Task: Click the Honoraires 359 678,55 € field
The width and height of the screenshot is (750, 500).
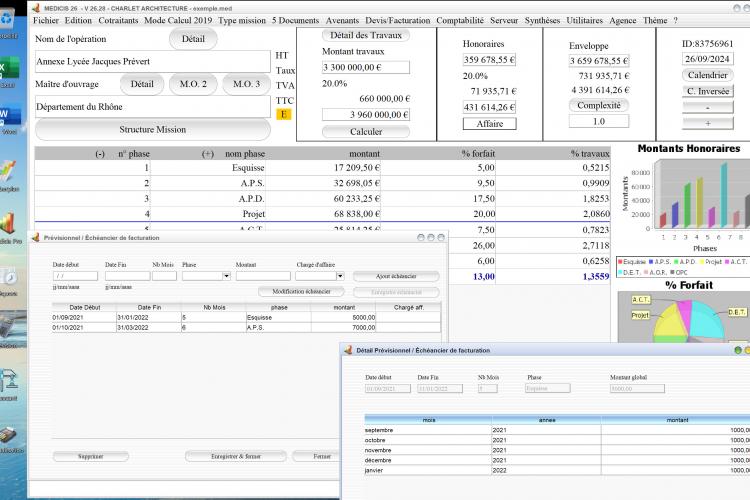Action: pyautogui.click(x=489, y=60)
